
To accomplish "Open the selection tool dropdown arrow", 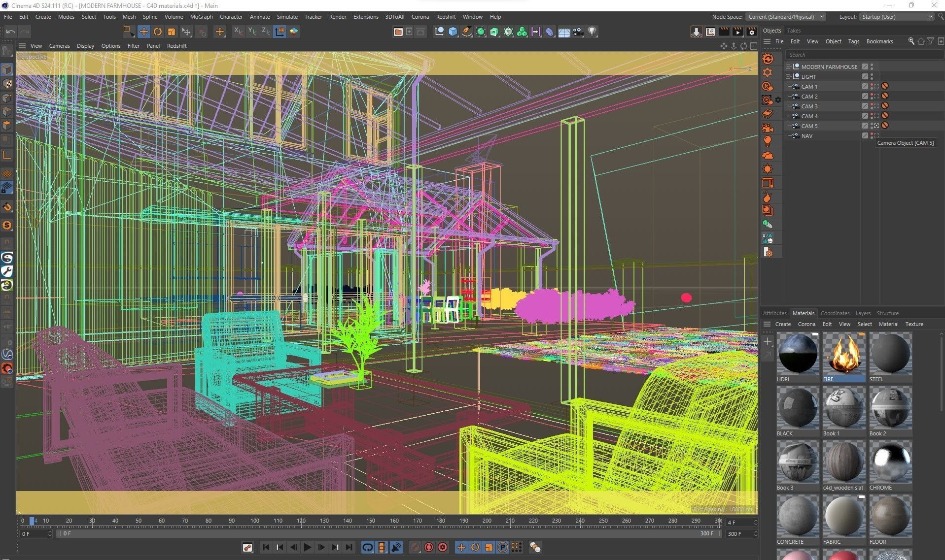I will tap(133, 35).
